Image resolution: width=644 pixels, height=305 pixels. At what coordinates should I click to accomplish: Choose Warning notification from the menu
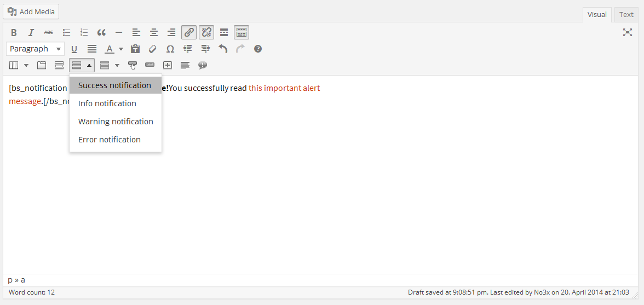coord(116,122)
